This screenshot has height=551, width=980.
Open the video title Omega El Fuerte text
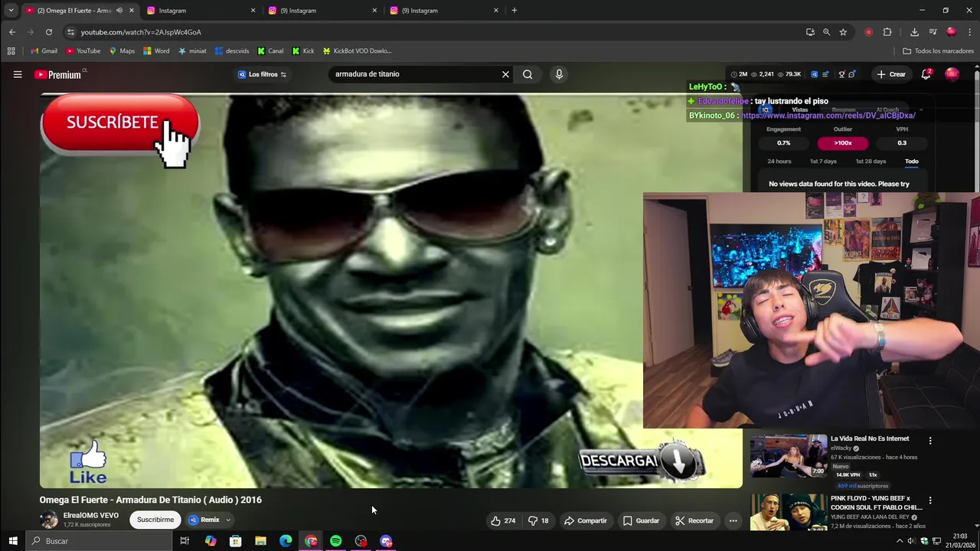click(x=151, y=500)
